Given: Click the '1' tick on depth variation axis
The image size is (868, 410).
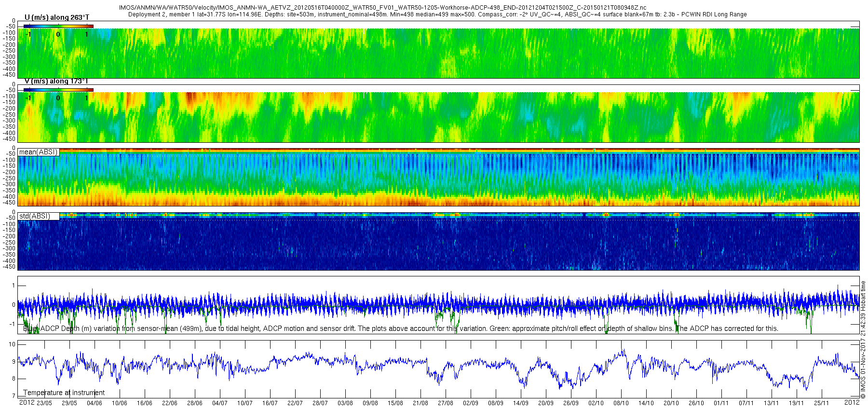Looking at the screenshot, I should click(x=14, y=286).
